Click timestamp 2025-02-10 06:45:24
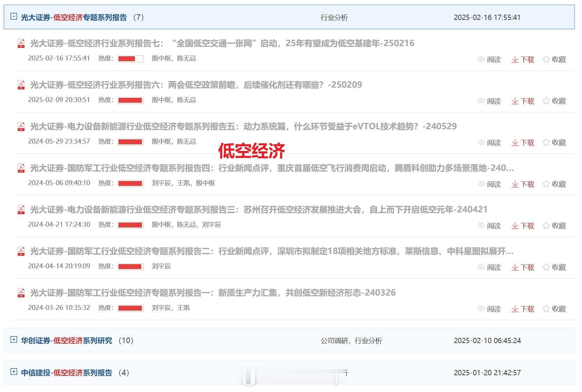This screenshot has width=582, height=392. [x=487, y=341]
